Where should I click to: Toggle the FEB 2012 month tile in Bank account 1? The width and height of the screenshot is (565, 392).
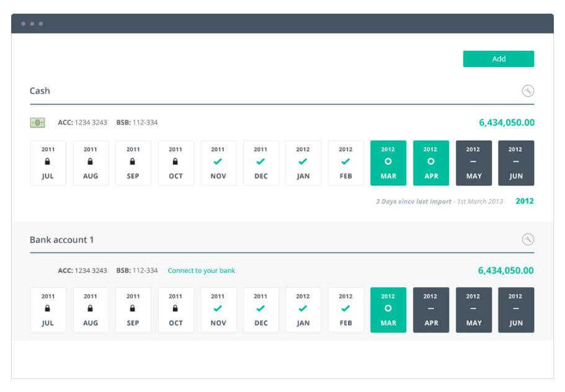click(346, 310)
